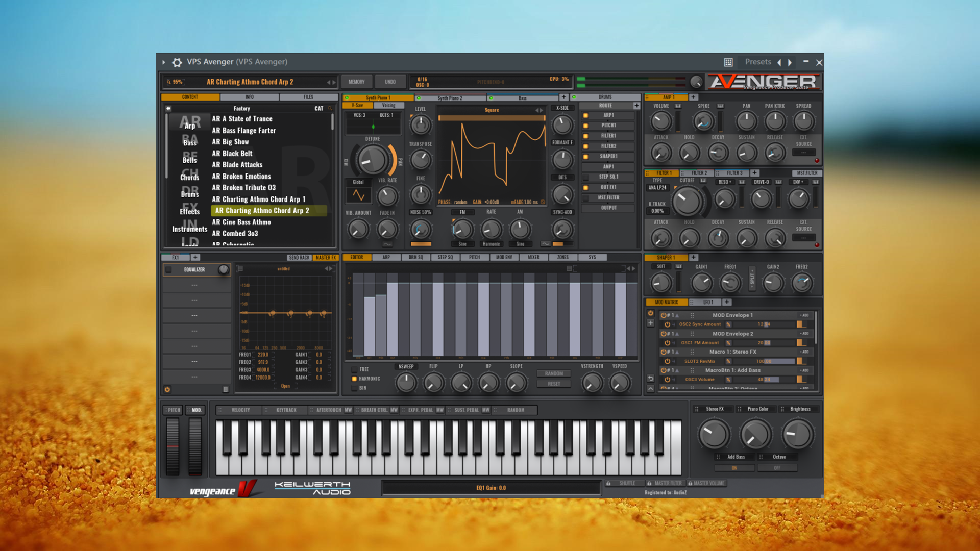Click the Shuffle lock icon
Screen dimensions: 980x551
[x=608, y=483]
